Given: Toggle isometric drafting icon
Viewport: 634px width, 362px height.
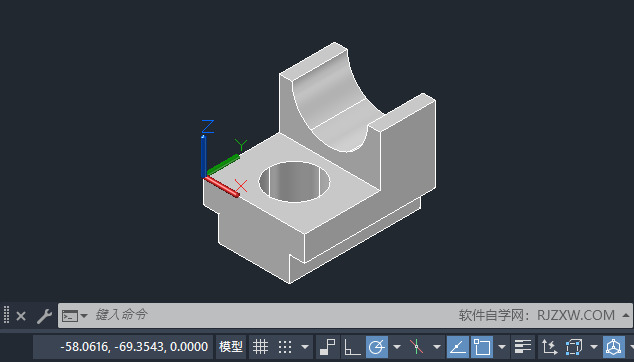Looking at the screenshot, I should tap(416, 347).
